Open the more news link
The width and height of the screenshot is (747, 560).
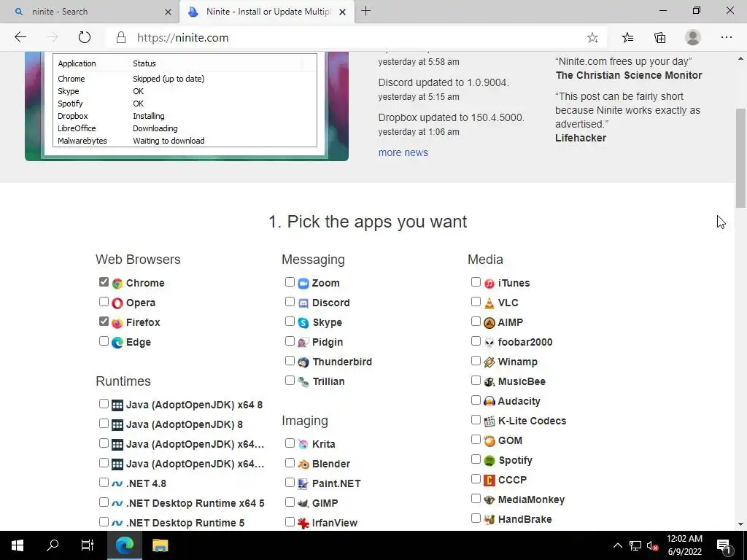403,152
